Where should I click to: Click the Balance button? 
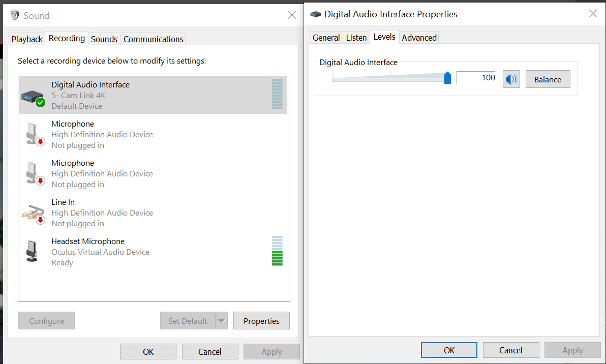[x=548, y=79]
